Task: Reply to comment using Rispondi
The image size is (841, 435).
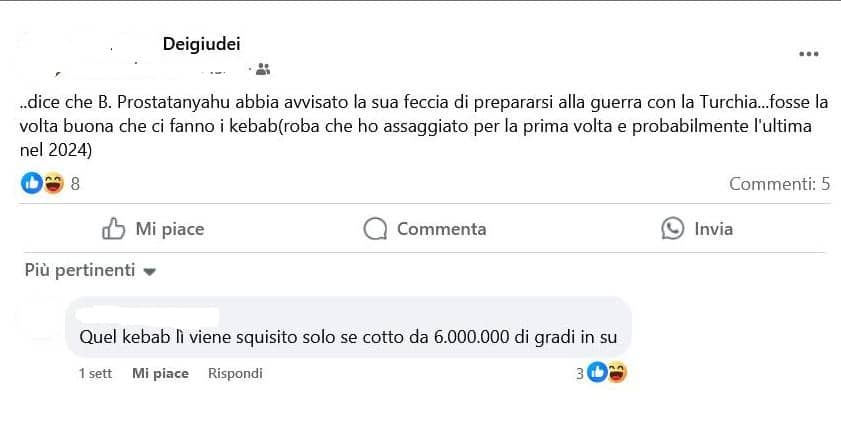Action: point(235,373)
